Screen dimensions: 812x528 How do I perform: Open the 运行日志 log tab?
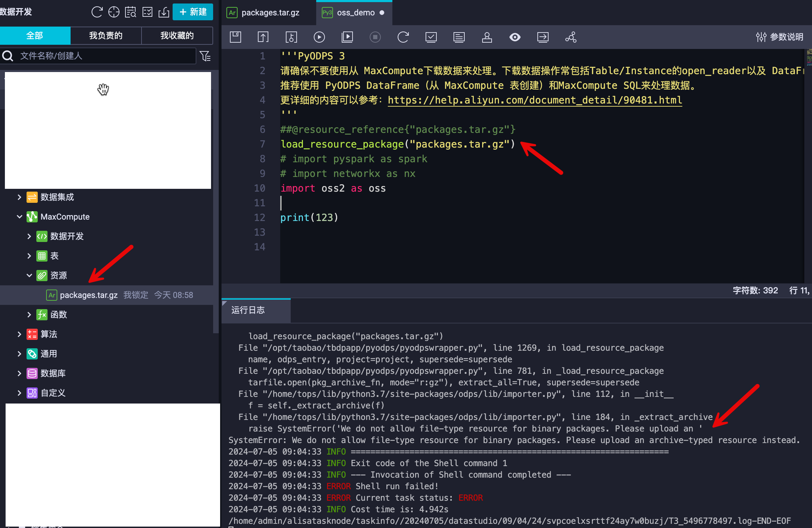click(256, 311)
